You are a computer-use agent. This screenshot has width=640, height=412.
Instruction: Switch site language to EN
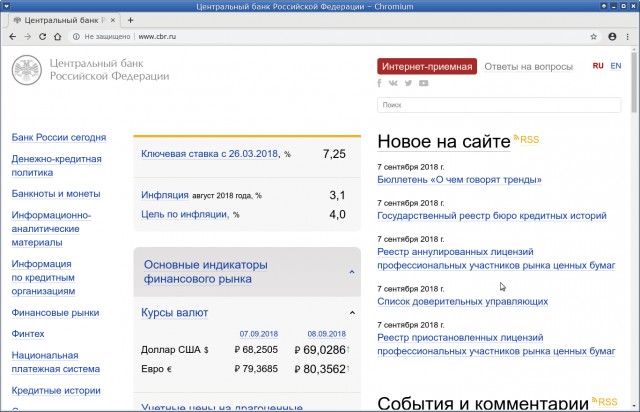(x=616, y=66)
